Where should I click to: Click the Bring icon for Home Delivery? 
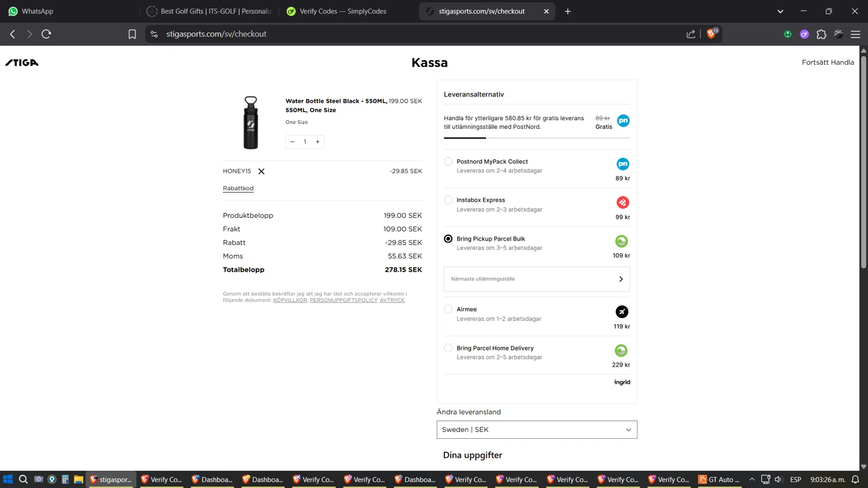pos(621,350)
